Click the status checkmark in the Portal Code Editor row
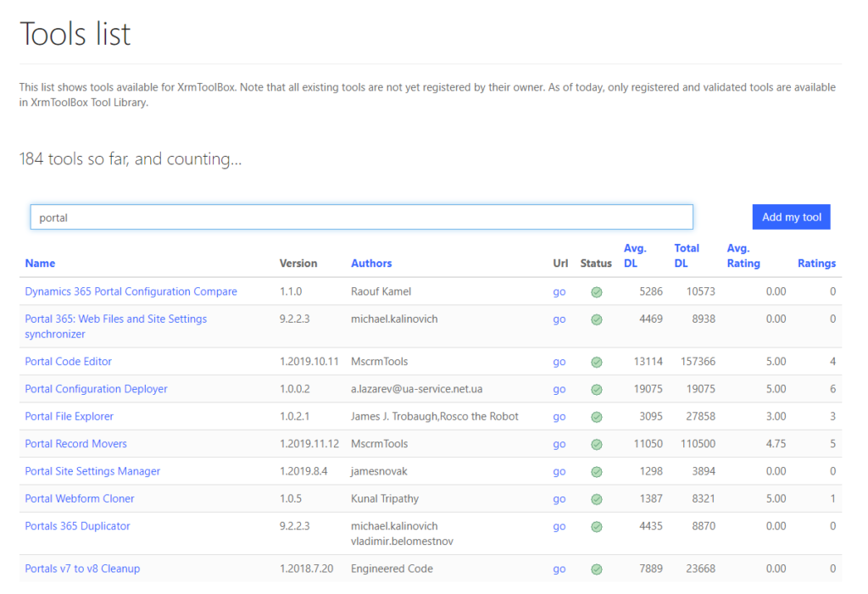The height and width of the screenshot is (594, 868). [596, 362]
